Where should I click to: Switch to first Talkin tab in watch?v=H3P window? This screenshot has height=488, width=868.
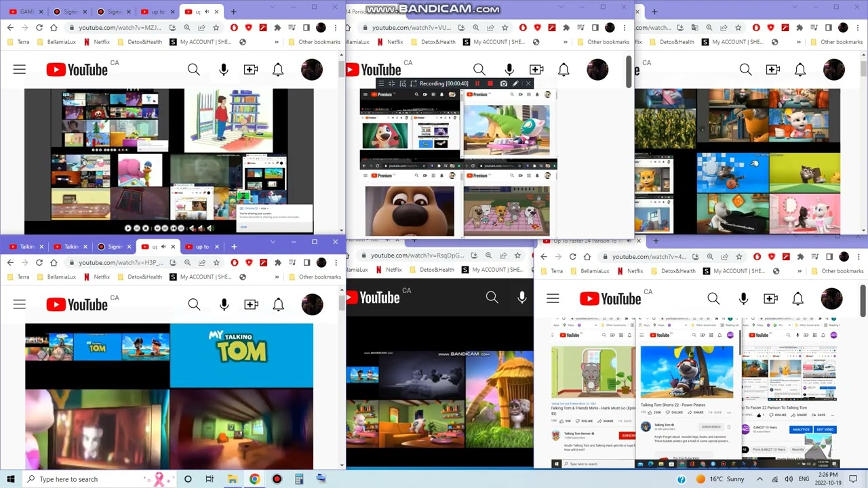26,247
